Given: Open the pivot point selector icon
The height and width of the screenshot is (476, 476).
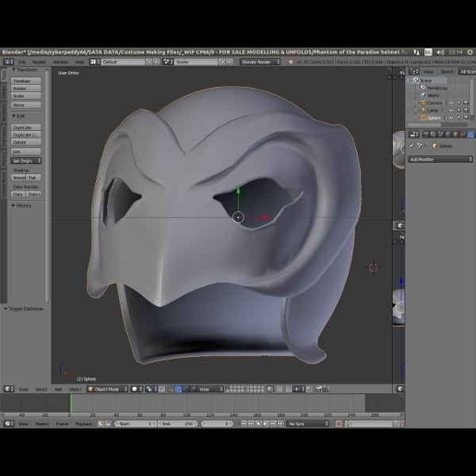Looking at the screenshot, I should pos(151,390).
